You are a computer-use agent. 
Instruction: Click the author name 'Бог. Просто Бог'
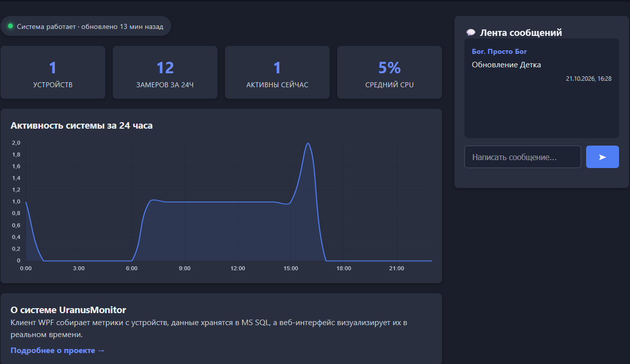click(x=499, y=51)
